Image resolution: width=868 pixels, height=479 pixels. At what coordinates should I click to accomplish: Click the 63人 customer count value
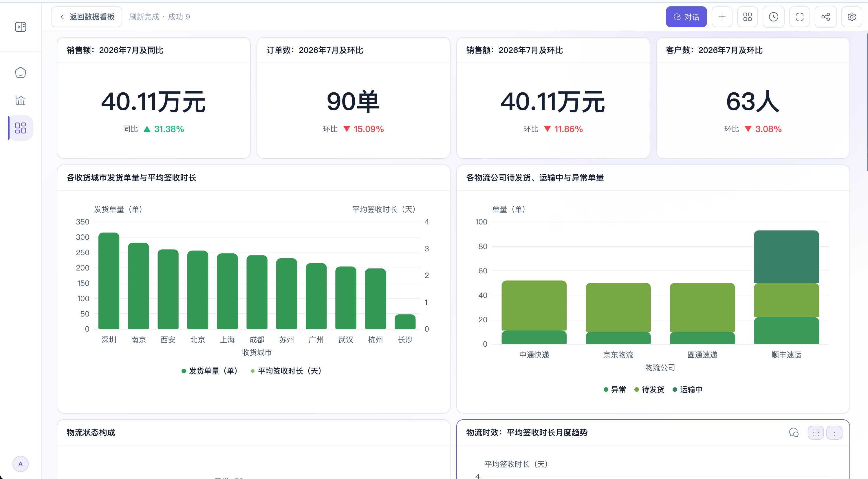[x=753, y=101]
